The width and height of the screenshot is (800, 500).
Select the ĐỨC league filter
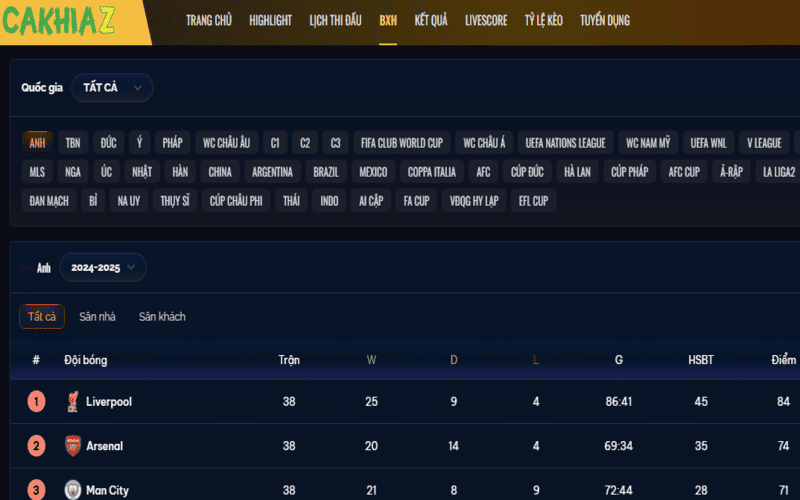click(x=108, y=143)
